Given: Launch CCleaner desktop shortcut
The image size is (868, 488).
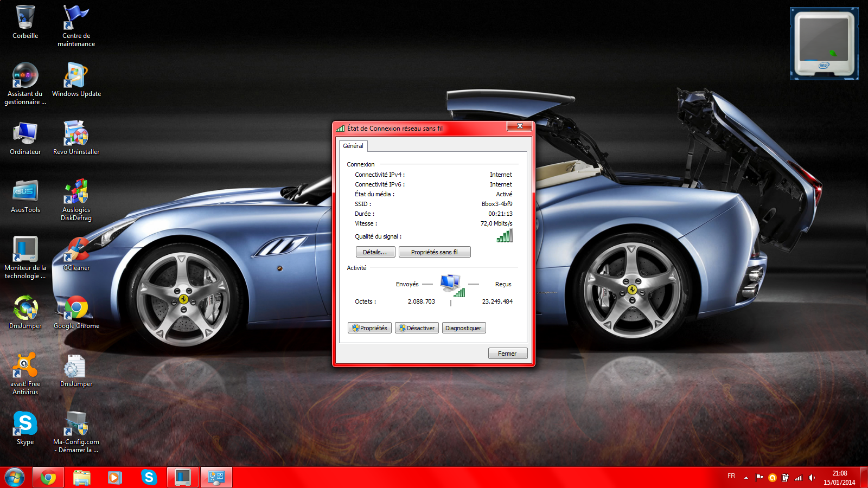Looking at the screenshot, I should coord(76,254).
